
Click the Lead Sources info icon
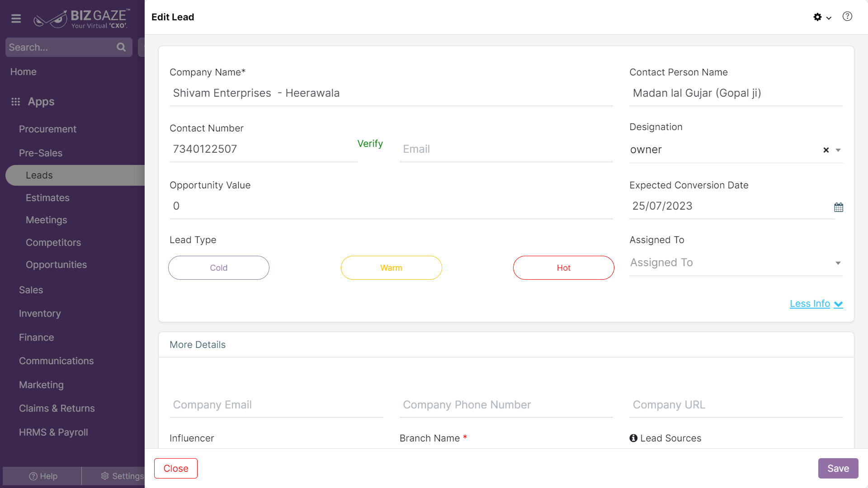click(x=633, y=438)
